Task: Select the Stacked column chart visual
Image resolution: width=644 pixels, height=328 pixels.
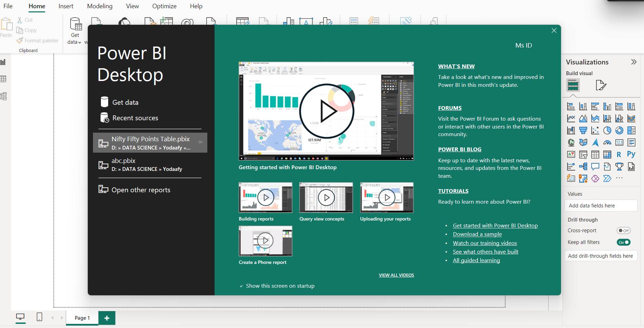Action: tap(583, 106)
